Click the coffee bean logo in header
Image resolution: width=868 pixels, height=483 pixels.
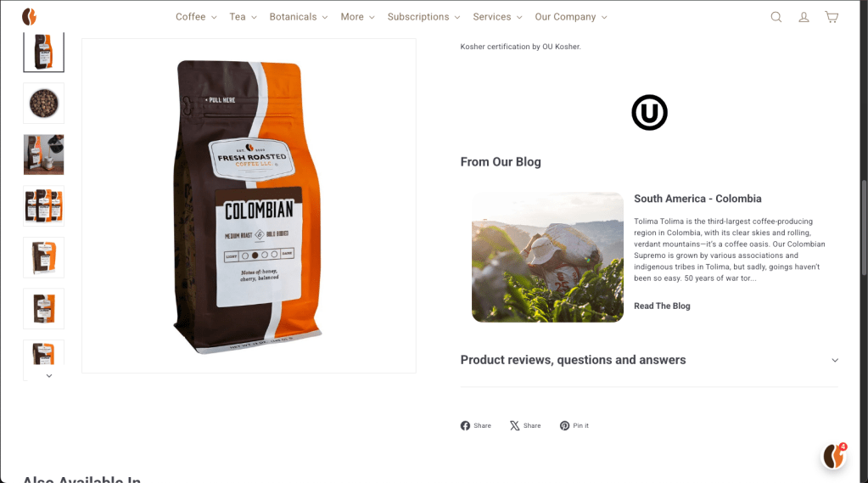coord(30,17)
